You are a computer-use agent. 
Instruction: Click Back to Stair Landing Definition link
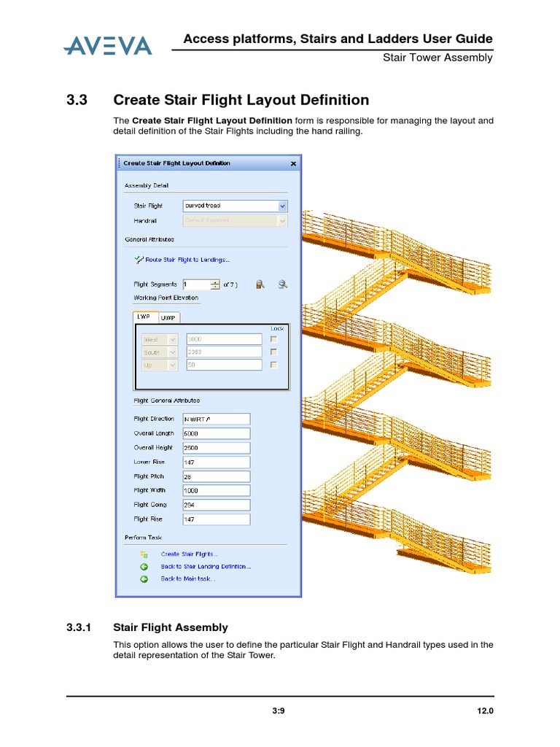(x=206, y=566)
